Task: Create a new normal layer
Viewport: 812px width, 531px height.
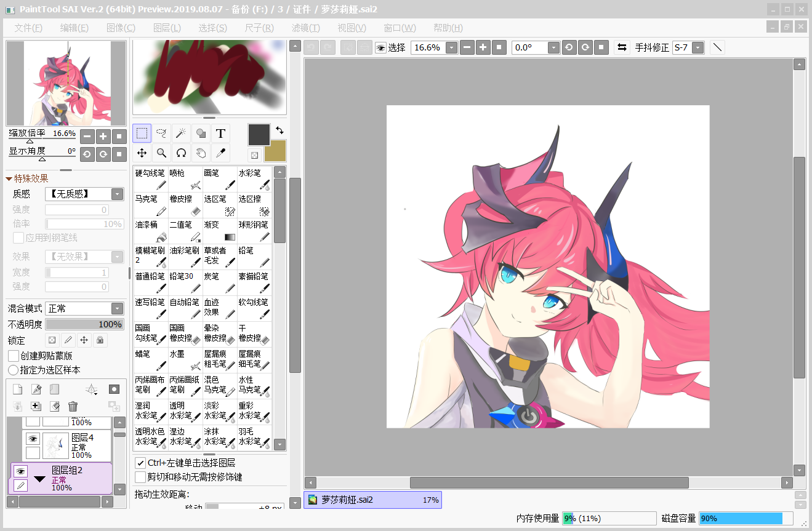Action: point(18,389)
